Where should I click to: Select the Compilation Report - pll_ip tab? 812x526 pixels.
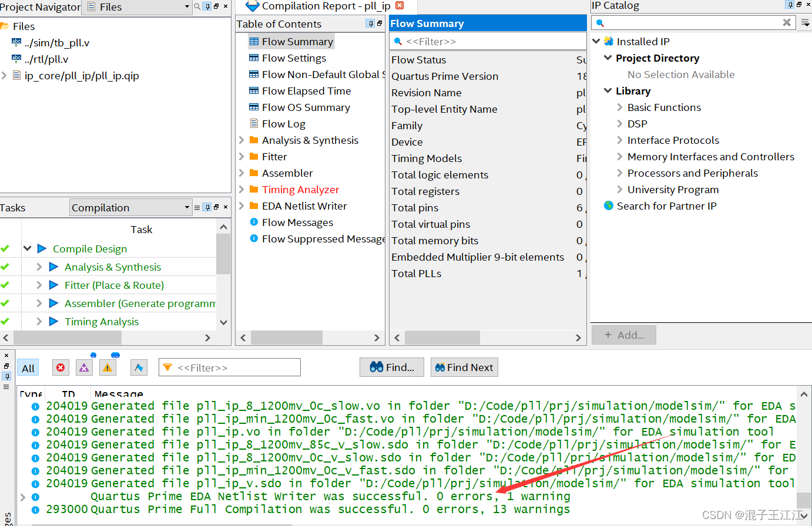point(326,6)
